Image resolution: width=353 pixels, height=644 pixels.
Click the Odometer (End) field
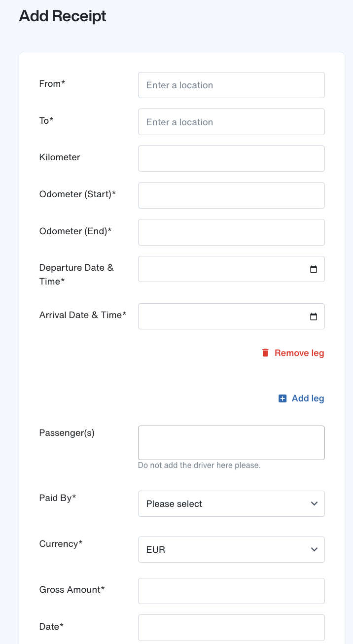coord(231,232)
